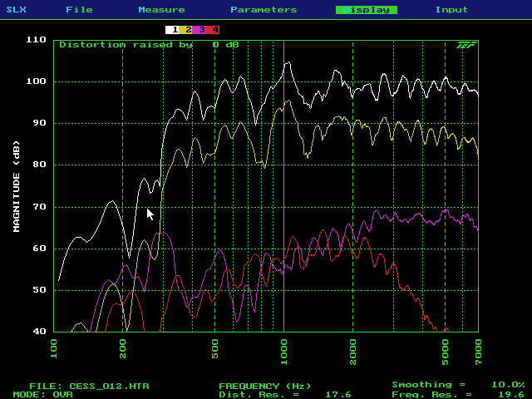Click the 90 magnitude axis label
The width and height of the screenshot is (532, 399).
[39, 123]
